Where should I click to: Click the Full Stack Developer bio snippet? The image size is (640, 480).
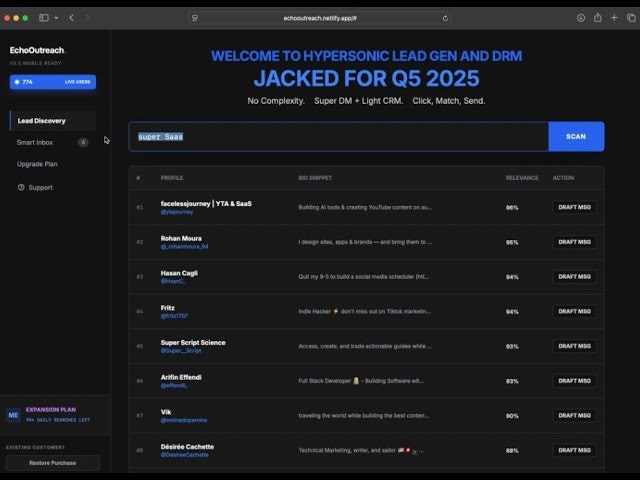pos(361,381)
